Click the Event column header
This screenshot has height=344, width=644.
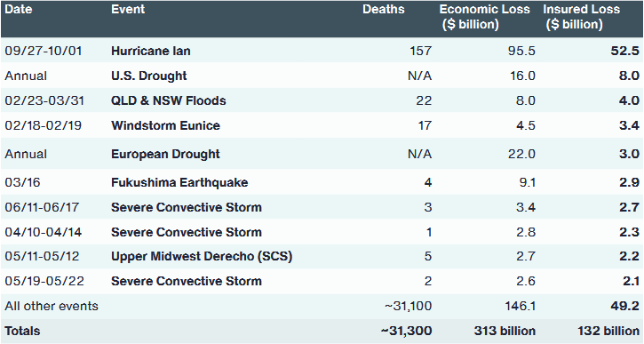(x=128, y=10)
